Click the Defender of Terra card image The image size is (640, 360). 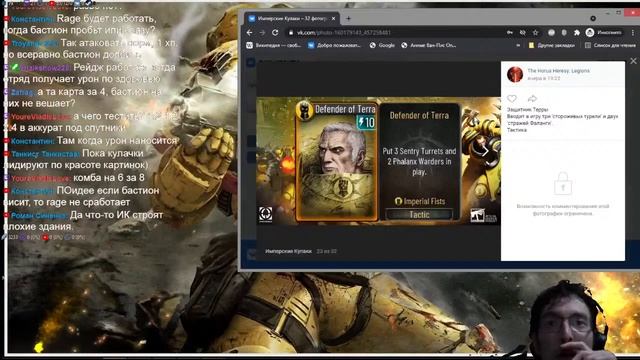coord(337,161)
